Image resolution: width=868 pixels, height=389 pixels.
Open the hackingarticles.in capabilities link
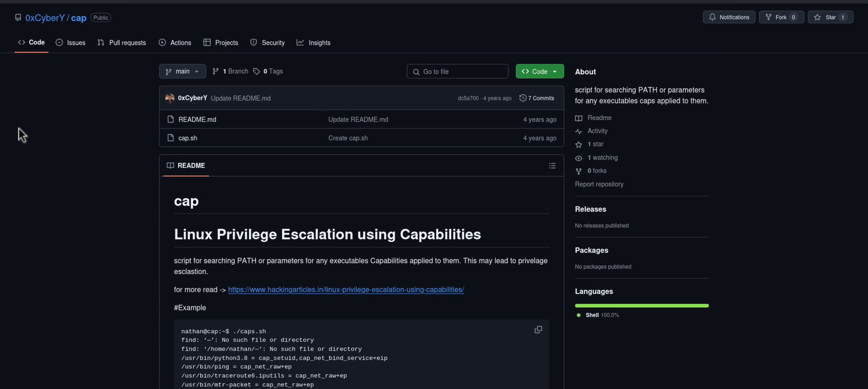(346, 289)
